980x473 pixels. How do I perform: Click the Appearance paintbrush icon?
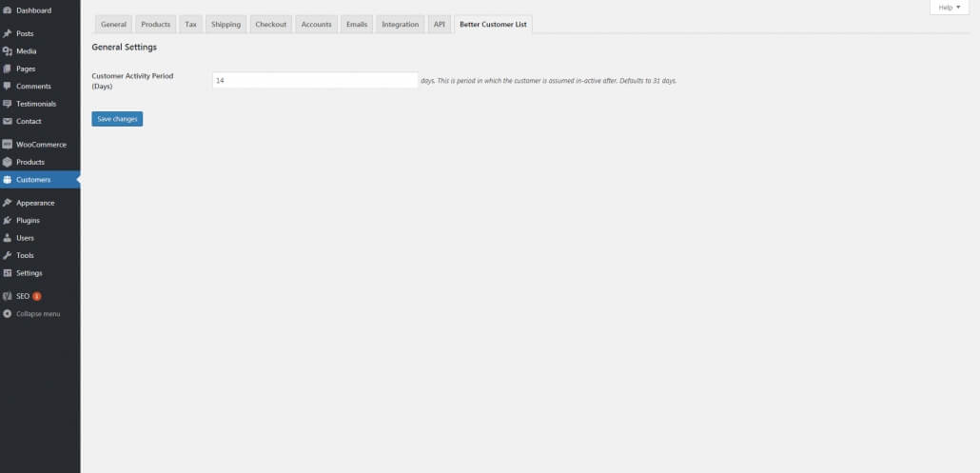pyautogui.click(x=8, y=203)
